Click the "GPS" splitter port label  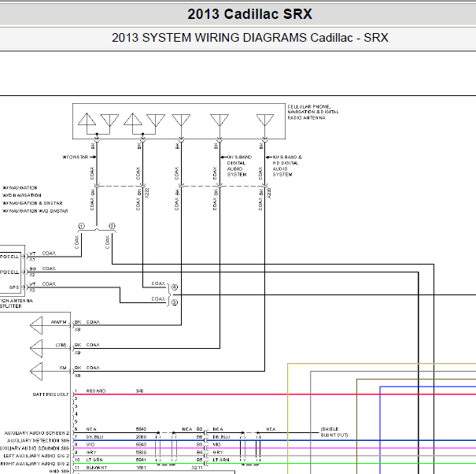(x=14, y=287)
